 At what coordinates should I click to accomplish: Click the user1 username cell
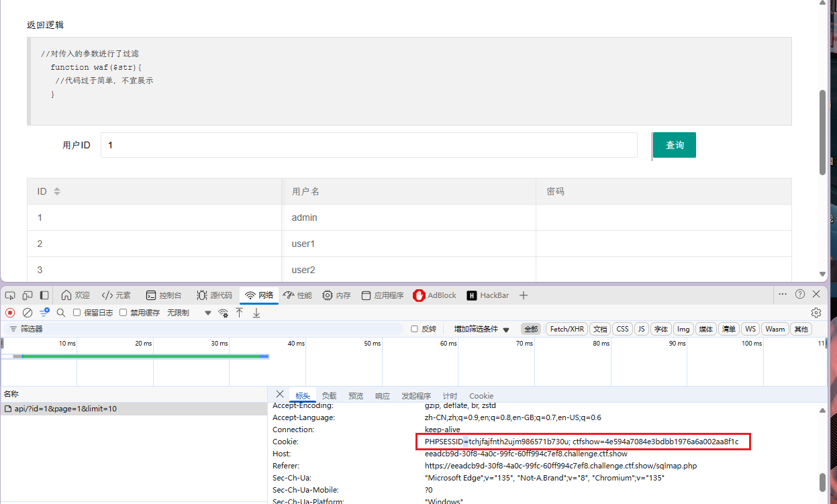[409, 244]
